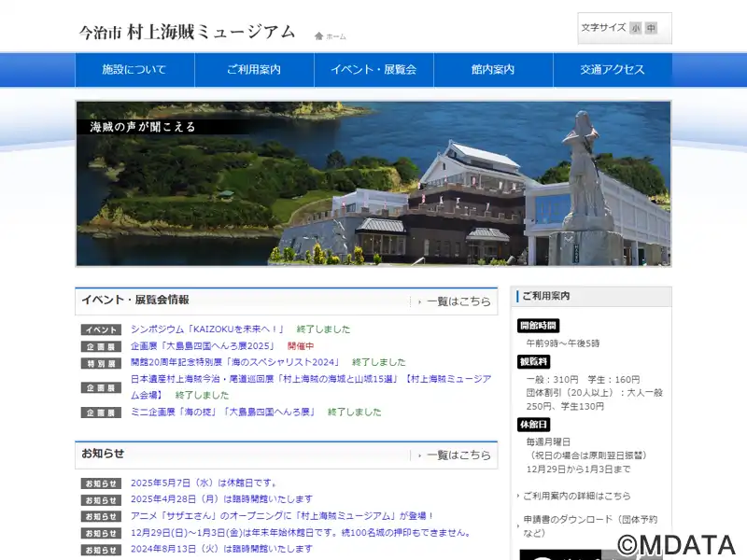Image resolution: width=747 pixels, height=560 pixels.
Task: Click the 毎週月曜日 closed-day text
Action: point(548,441)
